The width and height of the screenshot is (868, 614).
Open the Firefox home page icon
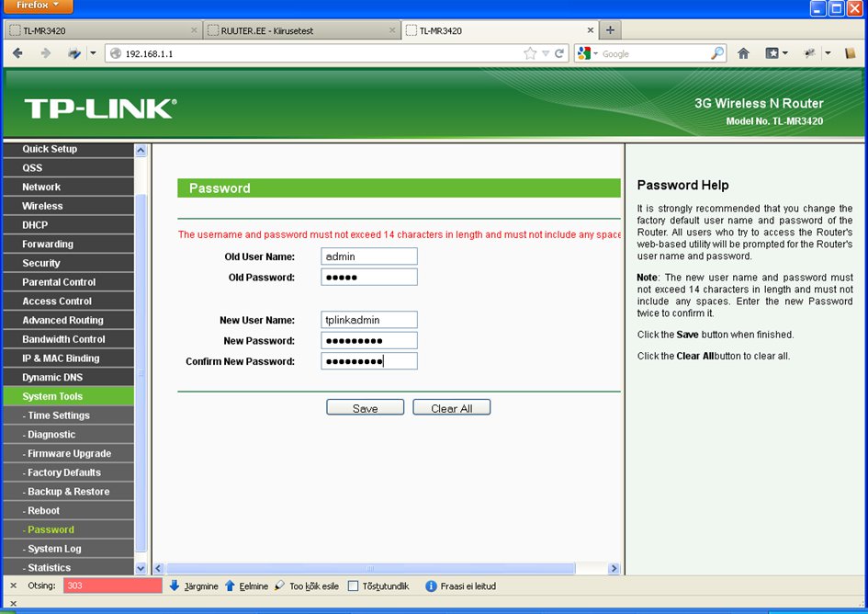pos(743,53)
